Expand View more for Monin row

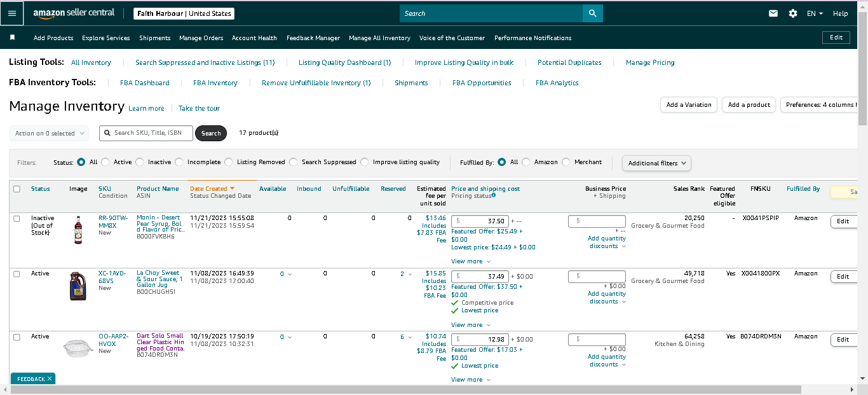tap(471, 261)
